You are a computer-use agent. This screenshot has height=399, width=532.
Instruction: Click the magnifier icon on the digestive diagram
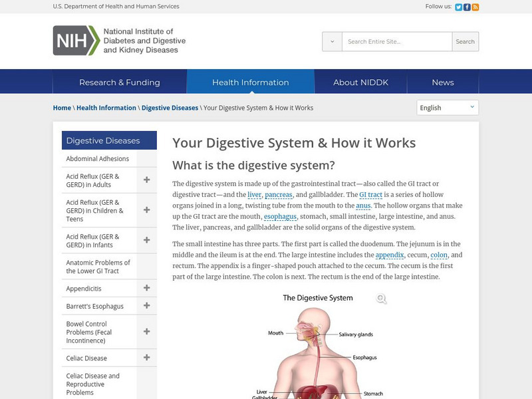[x=380, y=299]
